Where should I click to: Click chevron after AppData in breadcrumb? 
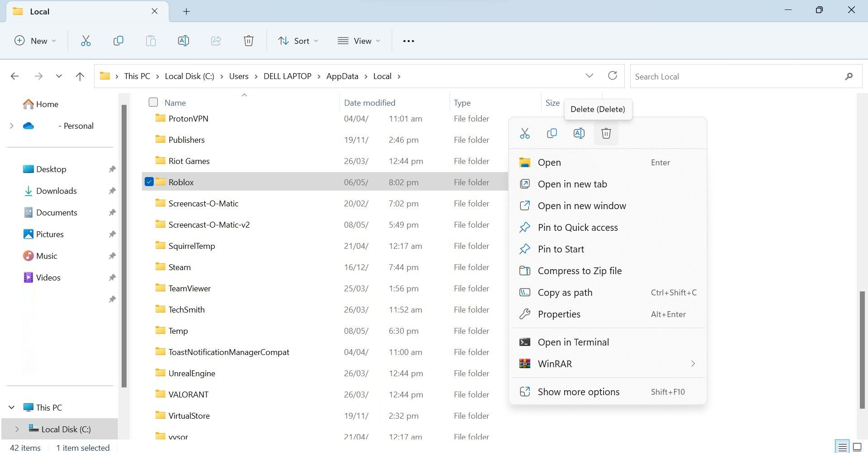(366, 76)
